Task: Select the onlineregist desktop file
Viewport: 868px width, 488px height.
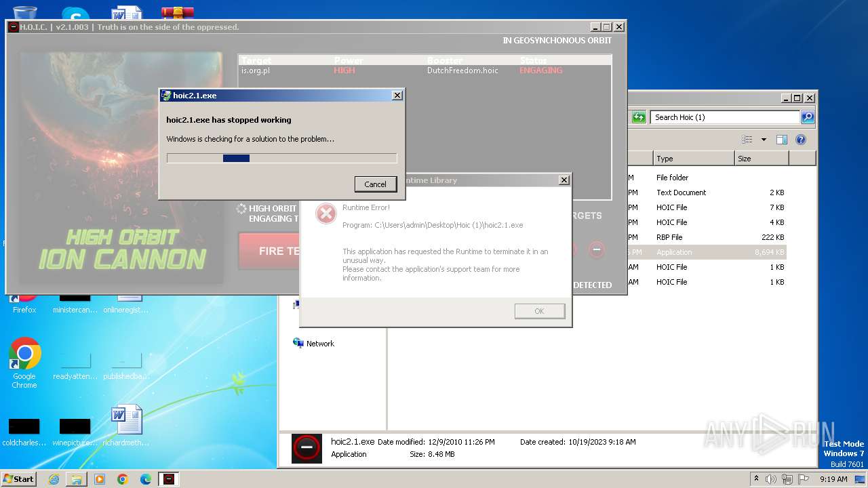Action: coord(126,304)
